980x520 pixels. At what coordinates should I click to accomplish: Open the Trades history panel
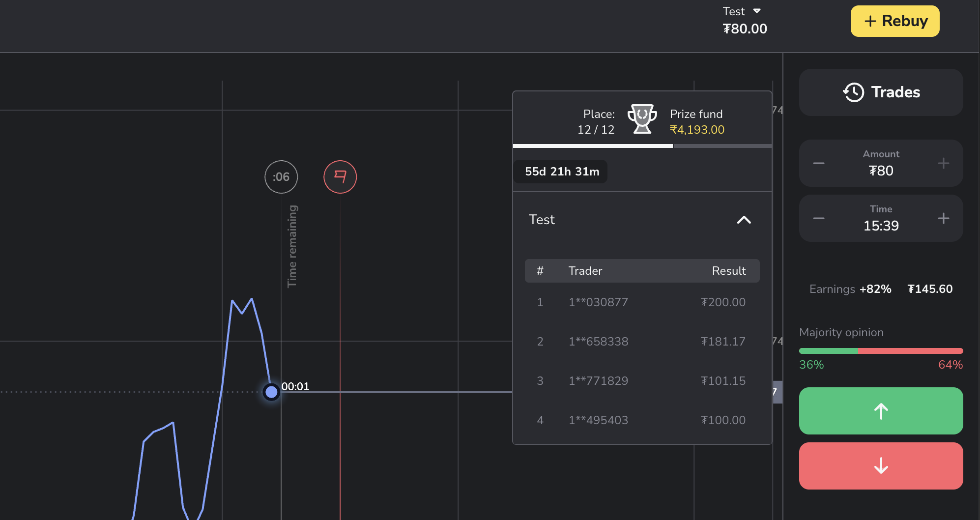click(881, 92)
